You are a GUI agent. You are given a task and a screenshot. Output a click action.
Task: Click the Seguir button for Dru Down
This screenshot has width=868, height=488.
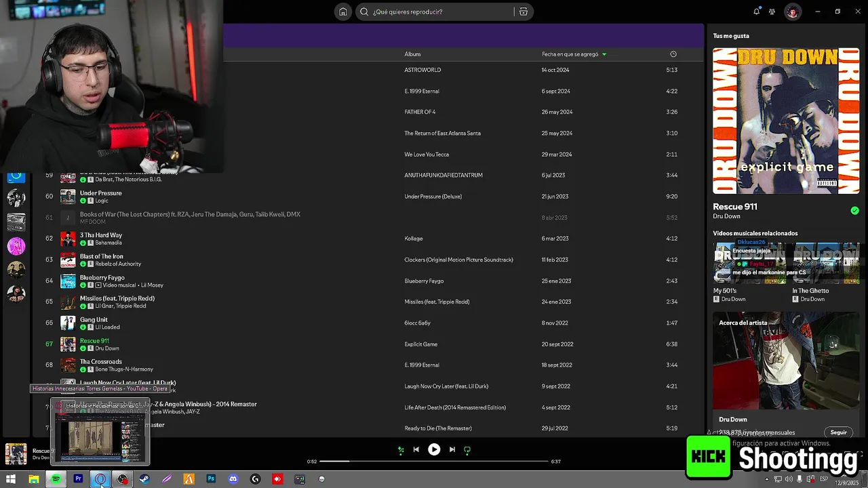[x=839, y=432]
